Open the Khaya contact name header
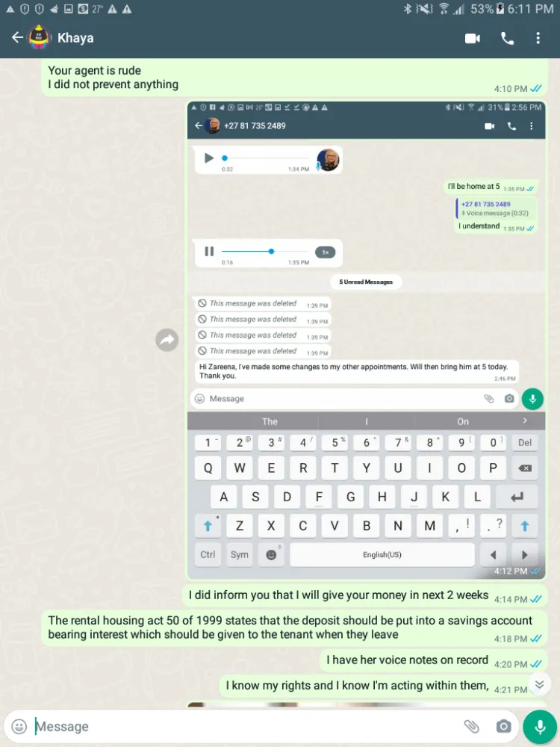 pos(75,38)
